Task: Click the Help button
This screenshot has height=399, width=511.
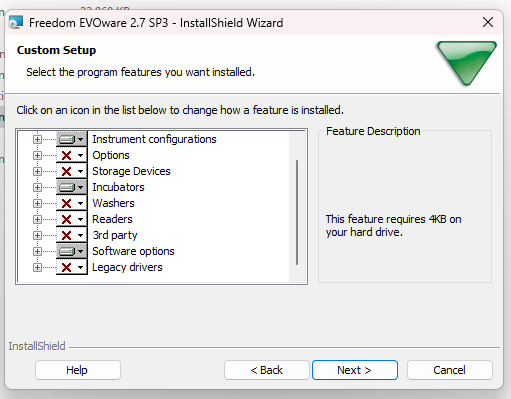Action: point(78,370)
